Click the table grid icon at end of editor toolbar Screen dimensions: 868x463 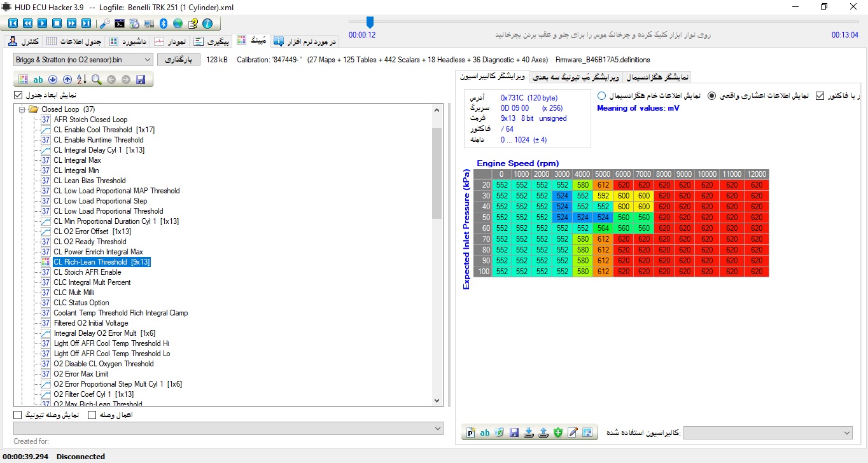(587, 432)
